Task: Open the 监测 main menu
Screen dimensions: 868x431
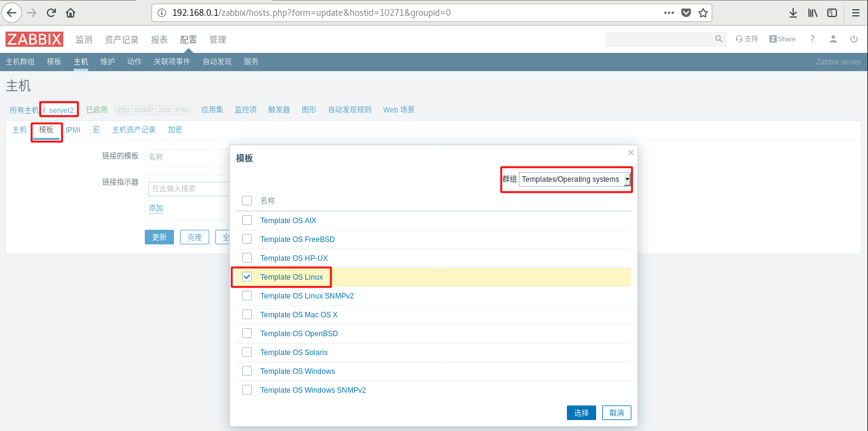Action: pyautogui.click(x=84, y=40)
